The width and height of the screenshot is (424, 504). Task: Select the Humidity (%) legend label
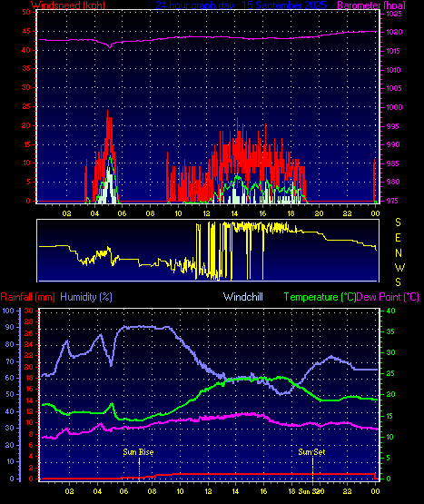pos(86,297)
